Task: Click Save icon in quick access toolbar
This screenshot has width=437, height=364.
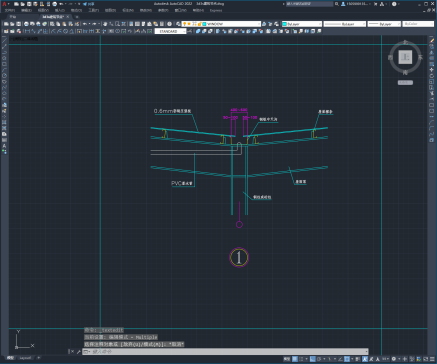Action: tap(29, 4)
